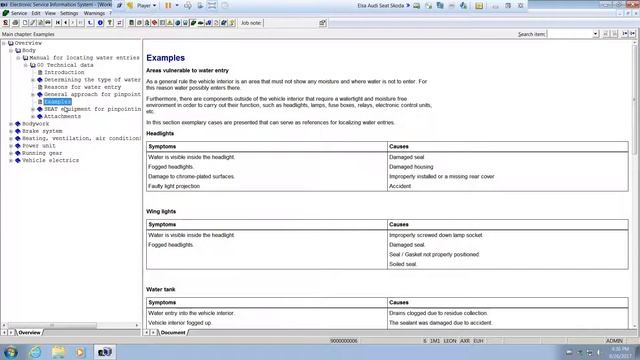640x360 pixels.
Task: Open the Warnings menu
Action: point(94,13)
